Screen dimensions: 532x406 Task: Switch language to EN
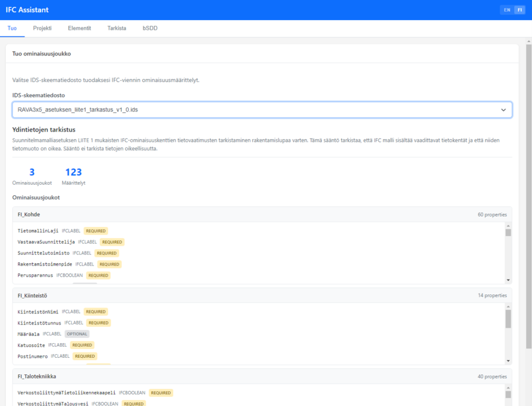pyautogui.click(x=507, y=10)
